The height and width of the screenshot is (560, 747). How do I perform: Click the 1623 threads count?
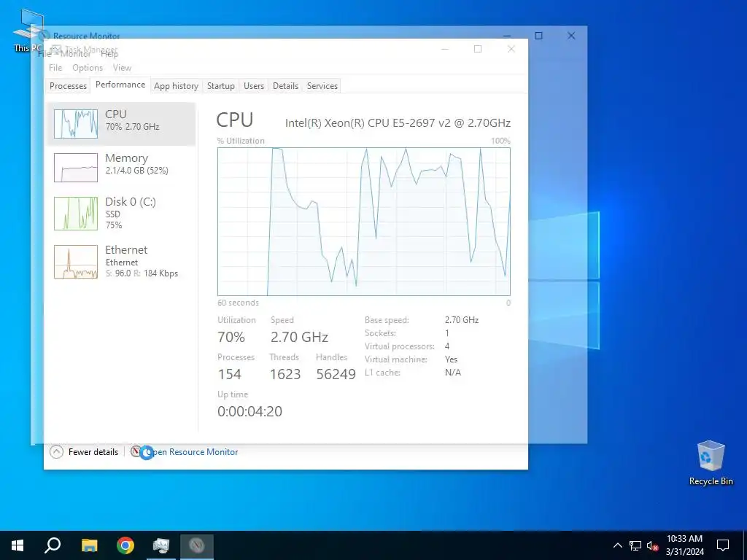tap(285, 374)
